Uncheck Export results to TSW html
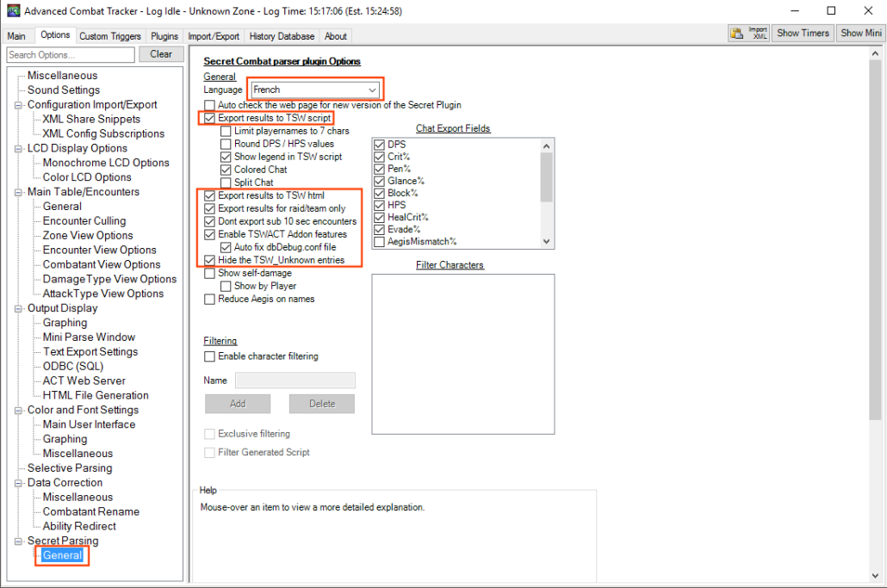This screenshot has height=588, width=887. (x=209, y=195)
